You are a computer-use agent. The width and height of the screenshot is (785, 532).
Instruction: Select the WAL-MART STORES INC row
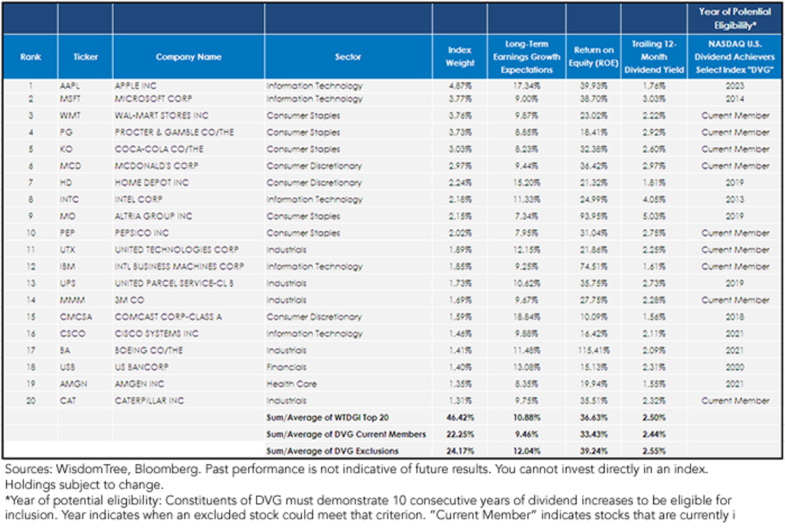[x=392, y=116]
